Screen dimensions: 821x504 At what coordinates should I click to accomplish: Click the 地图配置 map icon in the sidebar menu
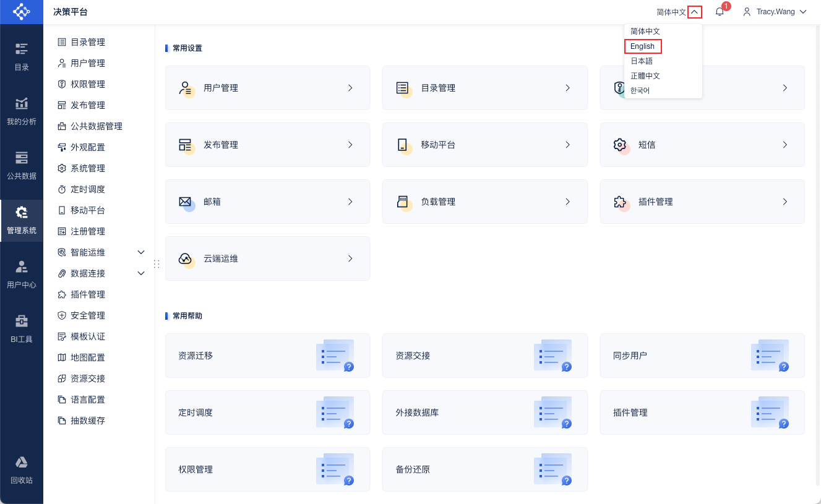pyautogui.click(x=62, y=357)
